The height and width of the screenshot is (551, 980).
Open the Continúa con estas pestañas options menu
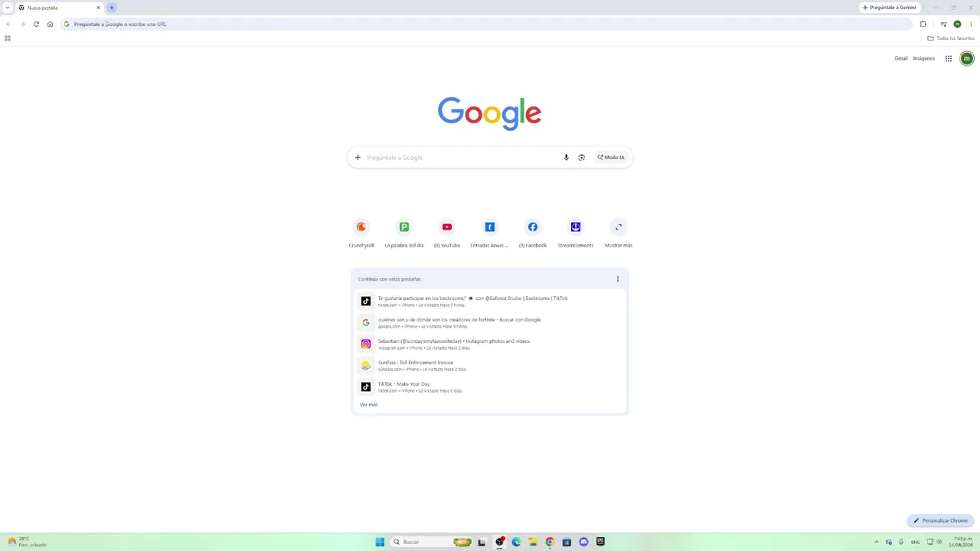618,279
